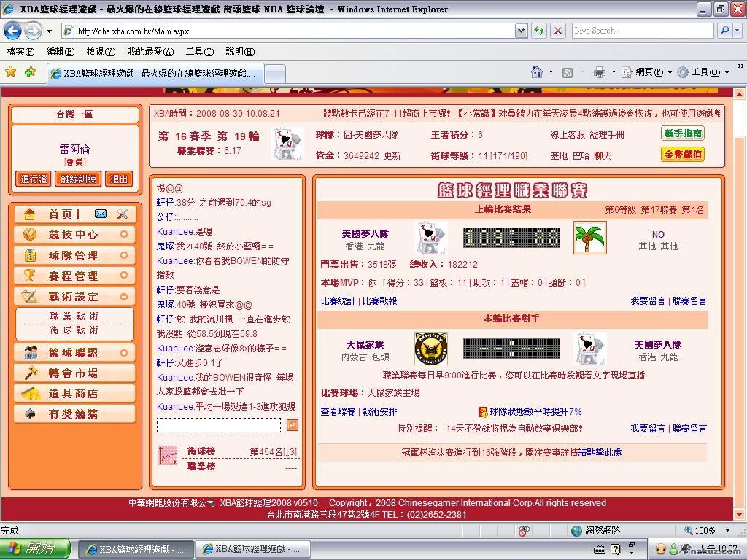Open the address bar URL history dropdown
Screen dimensions: 747x560
point(521,31)
